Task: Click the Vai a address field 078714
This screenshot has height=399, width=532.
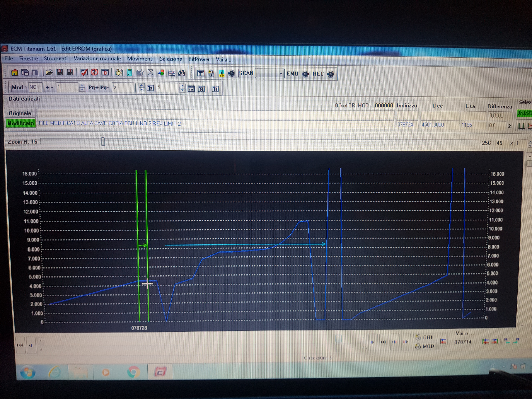Action: coord(463,342)
